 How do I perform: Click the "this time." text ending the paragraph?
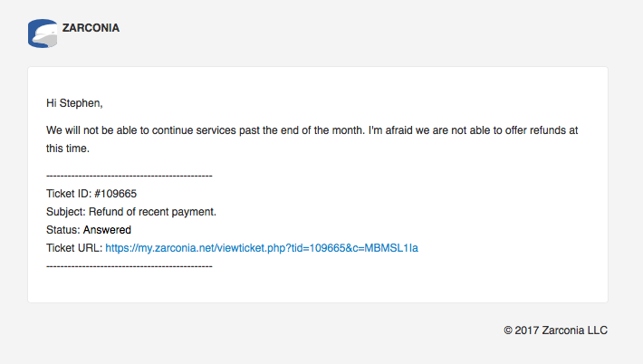tap(68, 148)
